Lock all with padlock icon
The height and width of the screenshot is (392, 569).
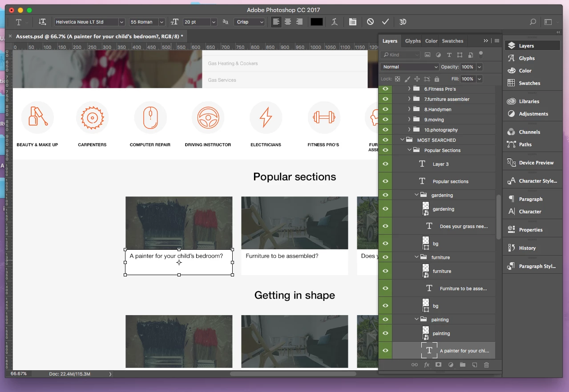[x=436, y=79]
